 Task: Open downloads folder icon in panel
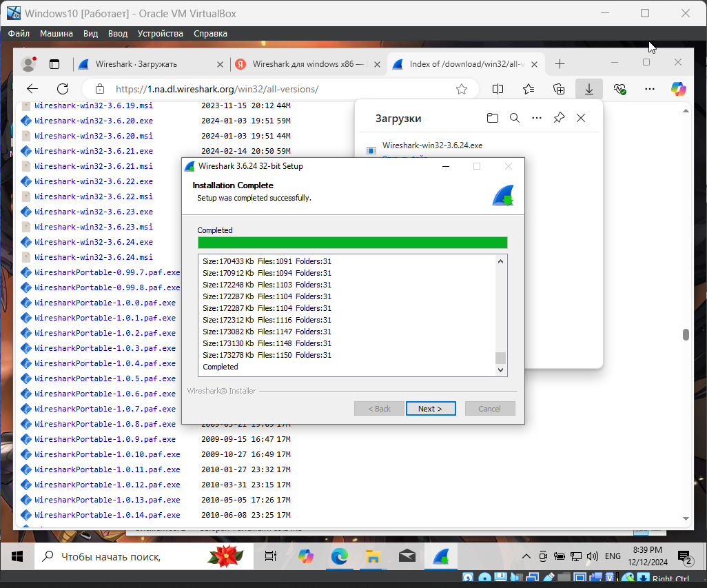493,118
